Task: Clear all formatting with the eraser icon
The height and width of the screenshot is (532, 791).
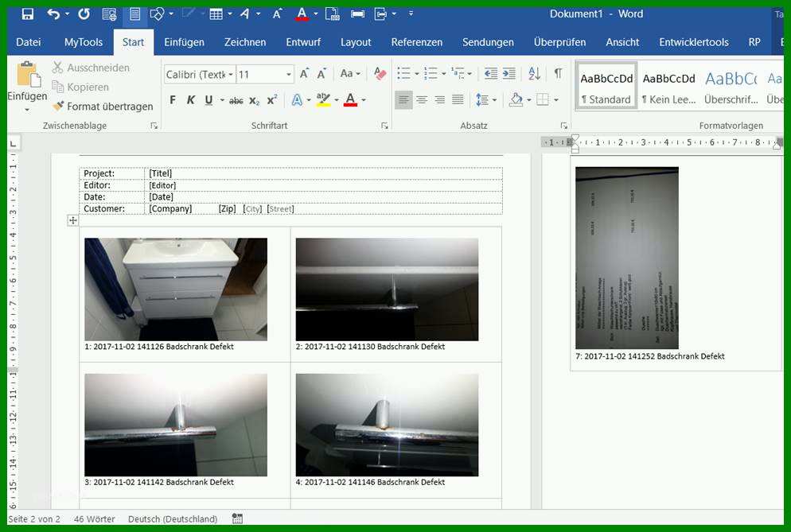Action: (x=380, y=74)
